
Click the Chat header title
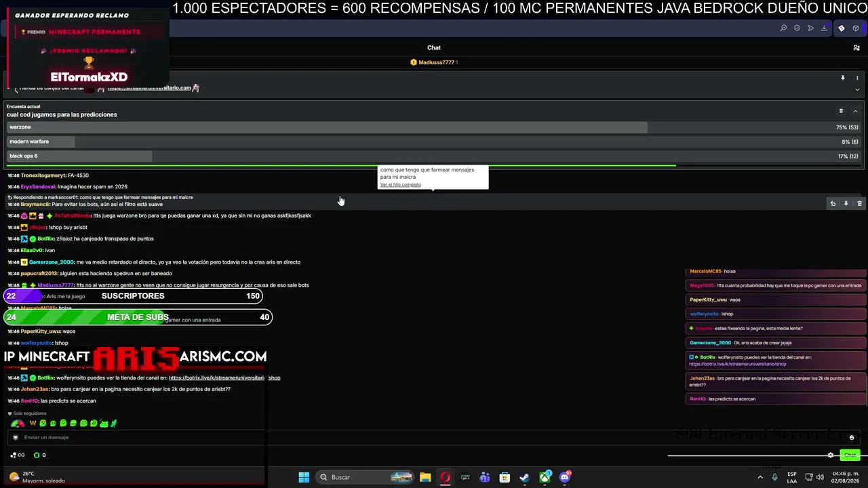coord(434,47)
